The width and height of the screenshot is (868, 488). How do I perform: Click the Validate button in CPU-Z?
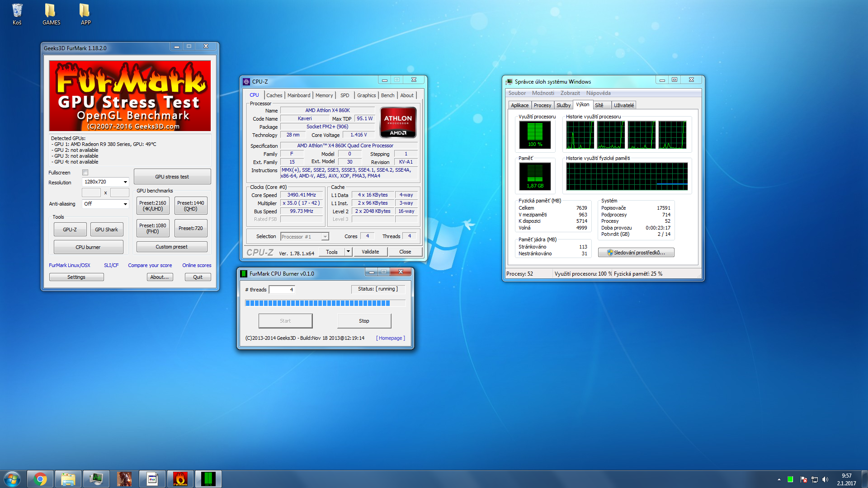[x=370, y=252]
